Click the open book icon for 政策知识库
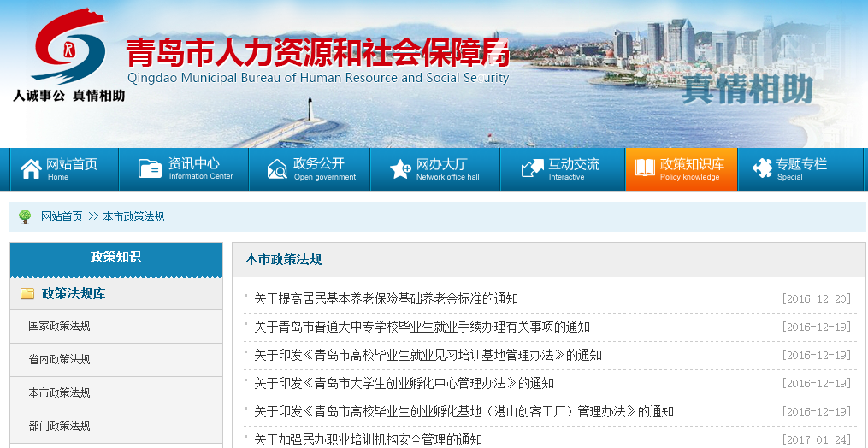The height and width of the screenshot is (448, 868). [643, 169]
